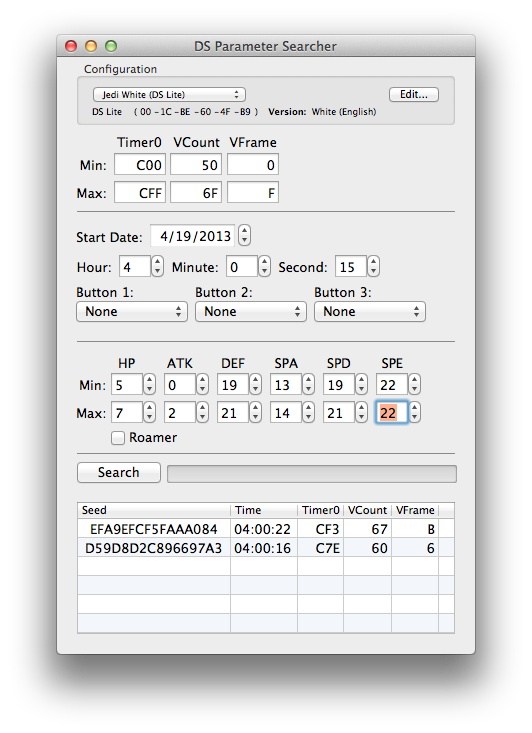This screenshot has width=532, height=733.
Task: Click the Second stepper control
Action: tap(373, 267)
